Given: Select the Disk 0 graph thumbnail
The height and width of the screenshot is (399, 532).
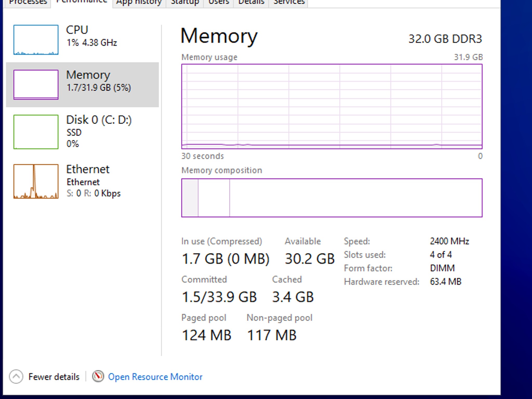Looking at the screenshot, I should (x=36, y=132).
